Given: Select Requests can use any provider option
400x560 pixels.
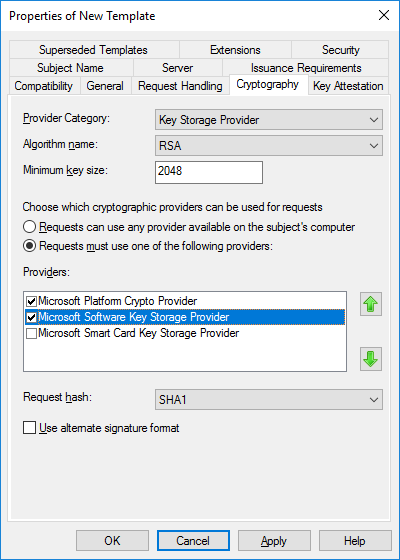Looking at the screenshot, I should point(29,227).
